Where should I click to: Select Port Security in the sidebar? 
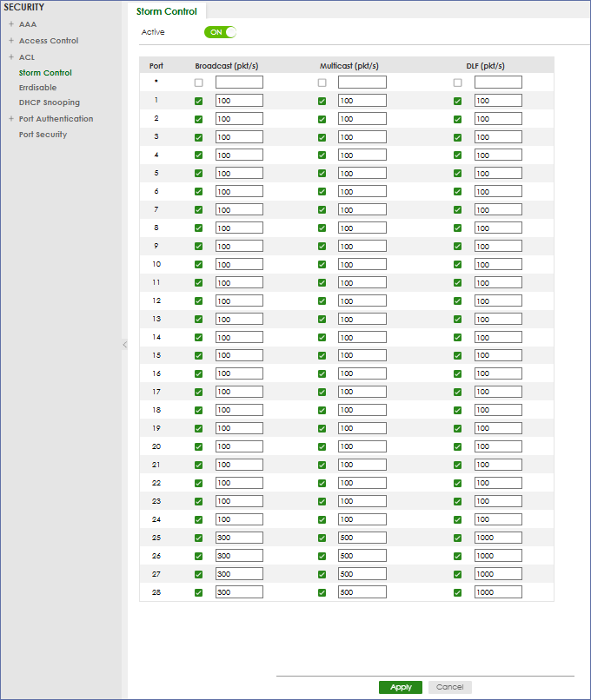tap(43, 135)
